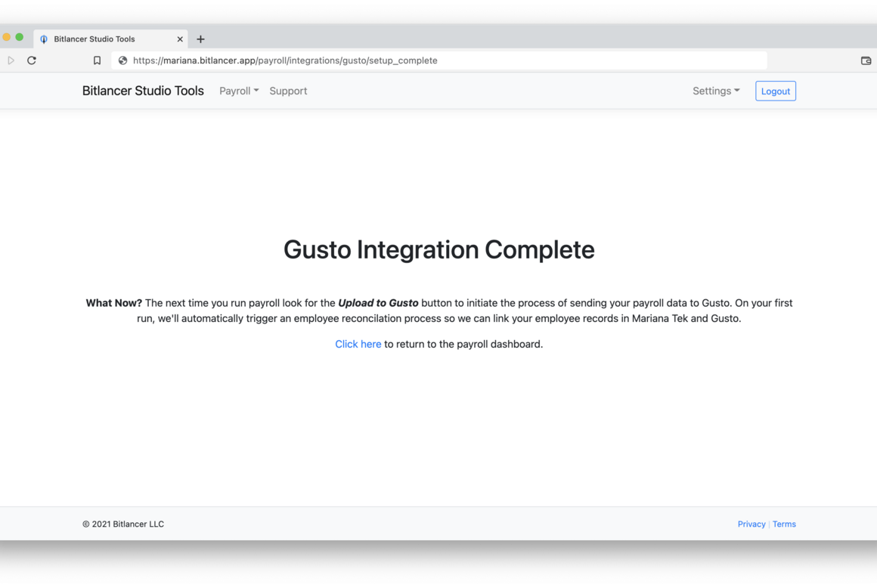Click the '© 2021 Bitlancer LLC' footer text
This screenshot has height=588, width=877.
coord(123,524)
